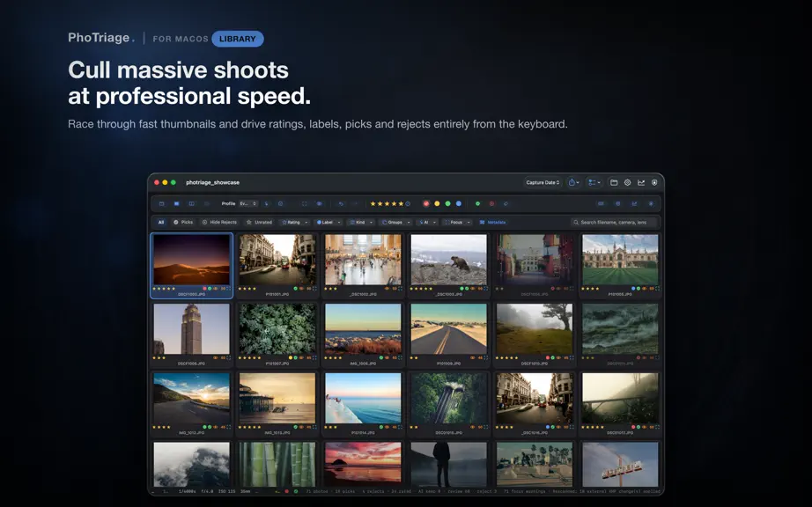812x507 pixels.
Task: Toggle eye icon on DSCF1006.JPG card
Action: coord(216,358)
